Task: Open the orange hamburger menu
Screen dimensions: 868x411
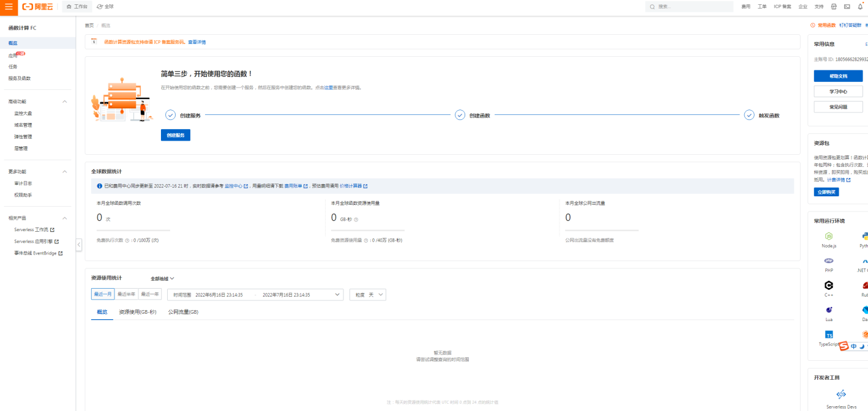Action: (x=8, y=6)
